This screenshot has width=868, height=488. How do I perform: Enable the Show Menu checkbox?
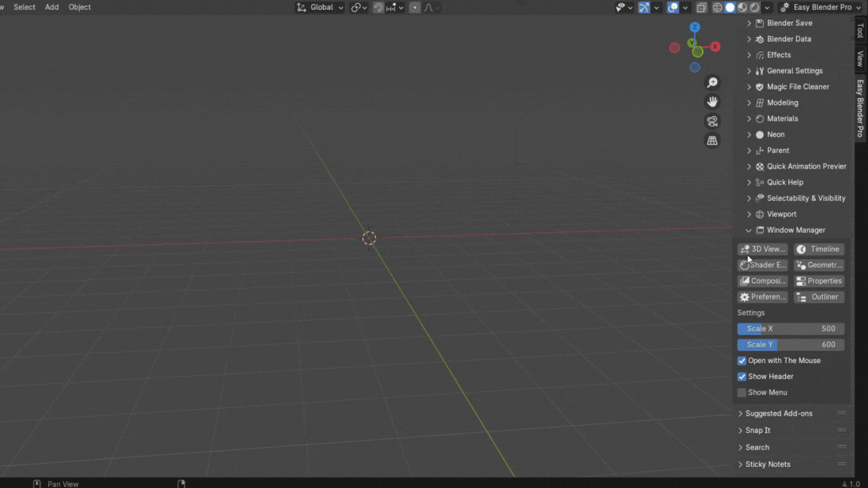point(742,392)
